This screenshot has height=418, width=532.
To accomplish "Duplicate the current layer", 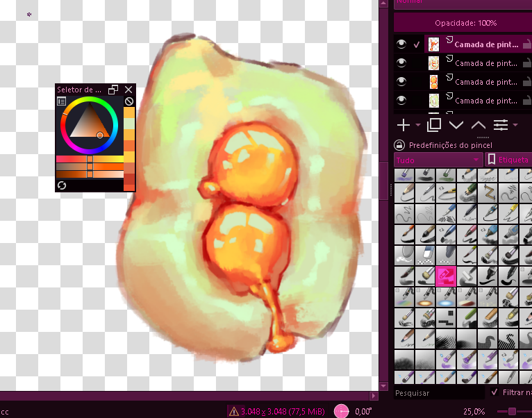I will [x=434, y=125].
